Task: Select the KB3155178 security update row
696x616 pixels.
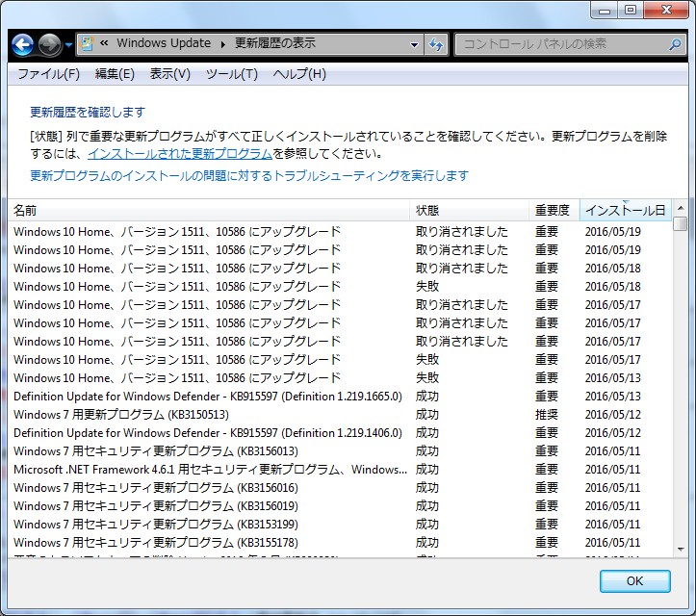Action: pos(340,542)
